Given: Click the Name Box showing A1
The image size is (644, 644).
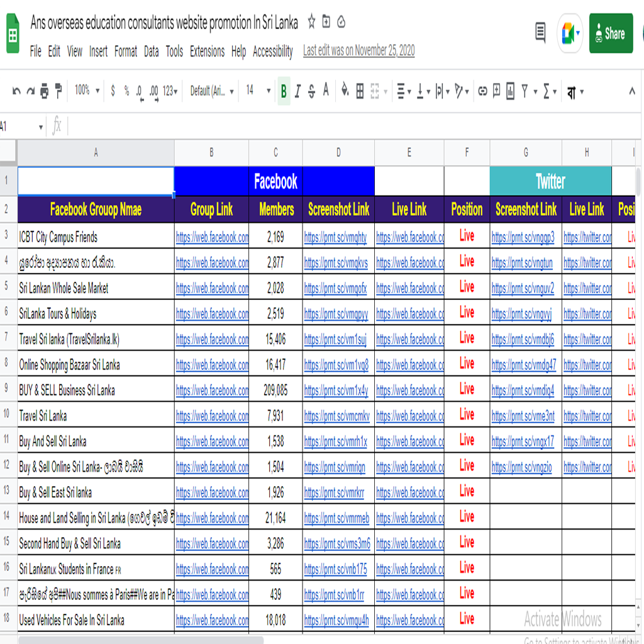Looking at the screenshot, I should [22, 126].
